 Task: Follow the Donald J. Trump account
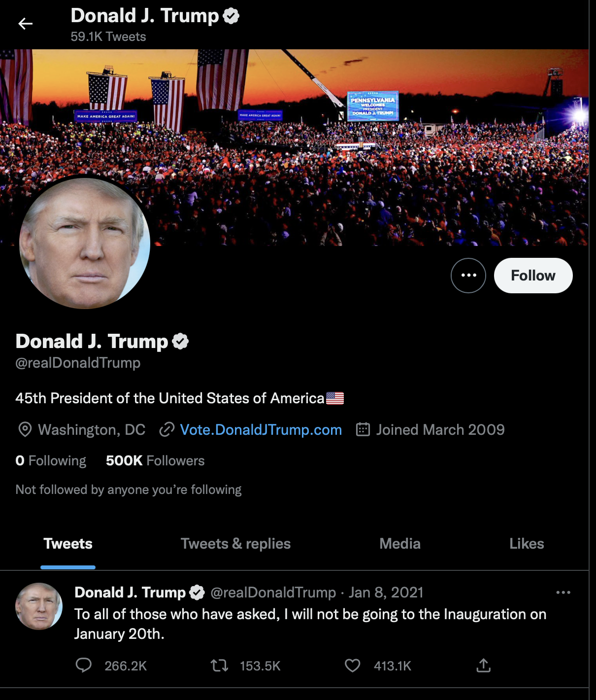point(533,276)
